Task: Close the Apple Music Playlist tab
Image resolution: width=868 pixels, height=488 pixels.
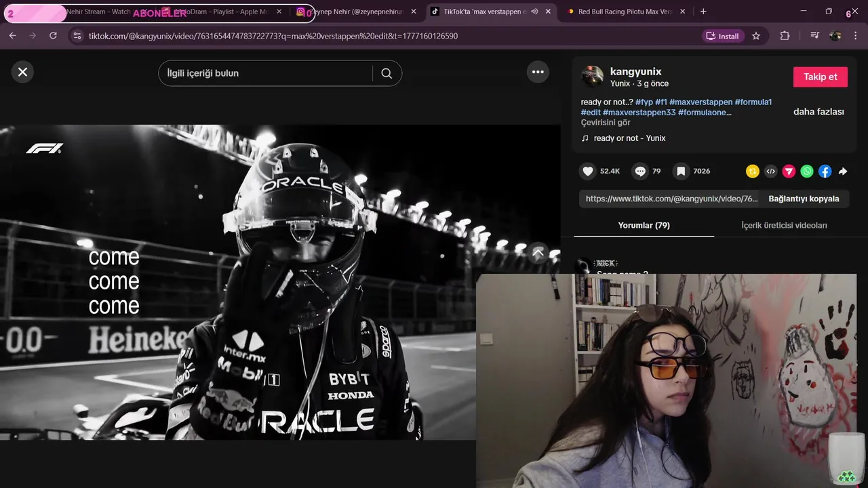Action: [279, 12]
